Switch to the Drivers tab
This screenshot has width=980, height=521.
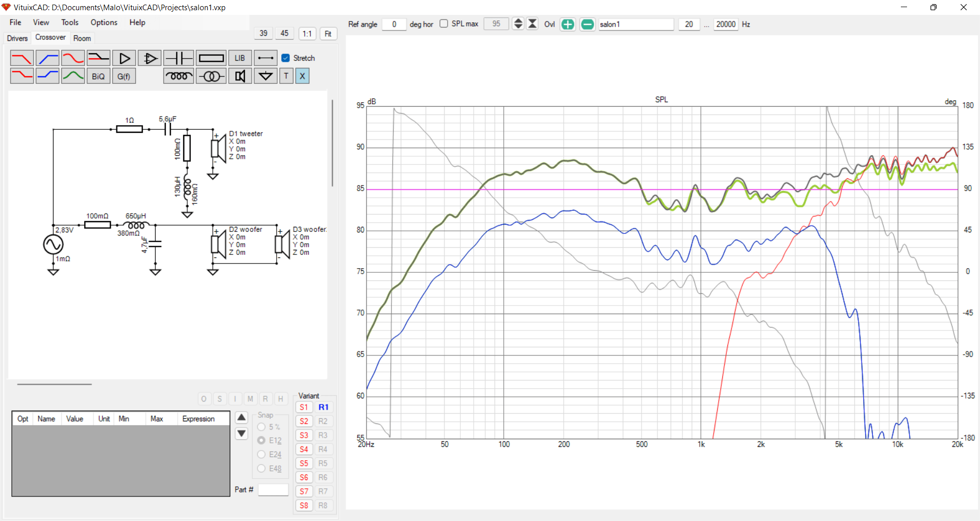17,38
